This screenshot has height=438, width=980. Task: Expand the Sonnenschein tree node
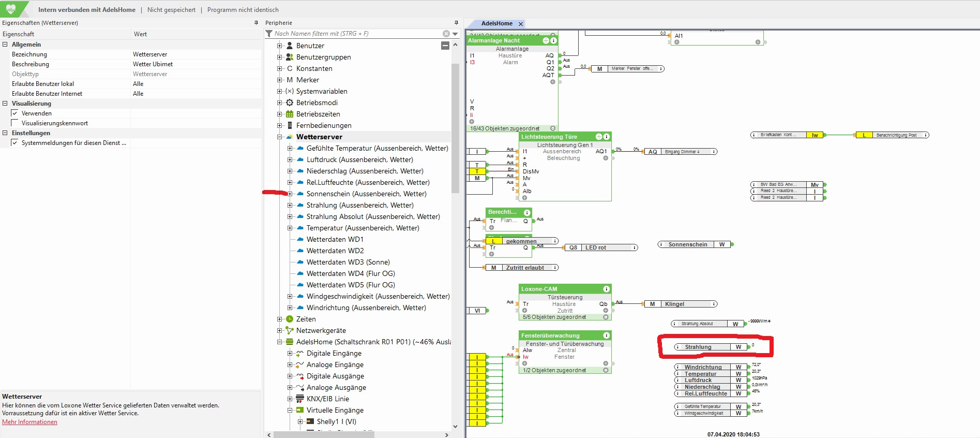(290, 194)
